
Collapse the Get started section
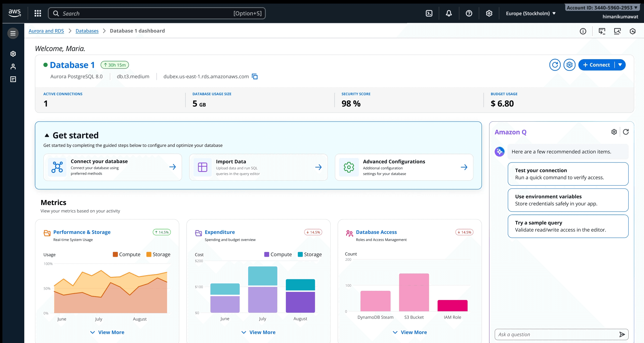pyautogui.click(x=47, y=135)
